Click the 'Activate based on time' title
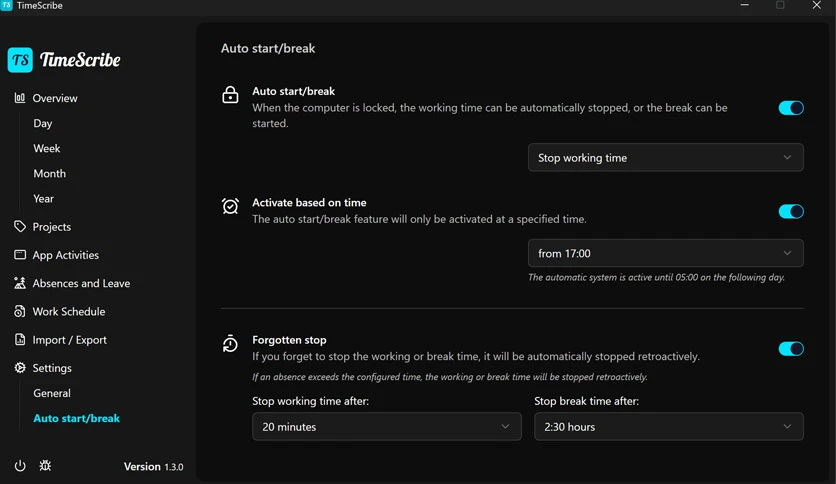The height and width of the screenshot is (484, 836). pyautogui.click(x=309, y=203)
